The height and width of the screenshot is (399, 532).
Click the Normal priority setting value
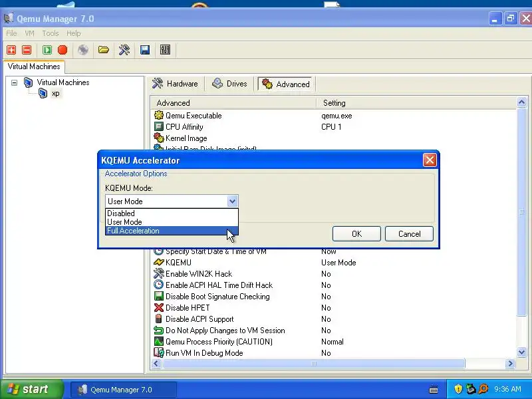(332, 342)
